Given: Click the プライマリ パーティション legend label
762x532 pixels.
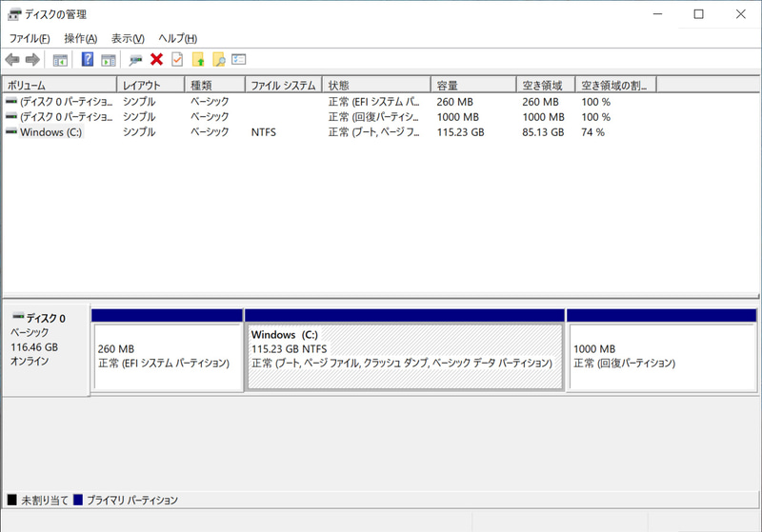Looking at the screenshot, I should tap(132, 500).
